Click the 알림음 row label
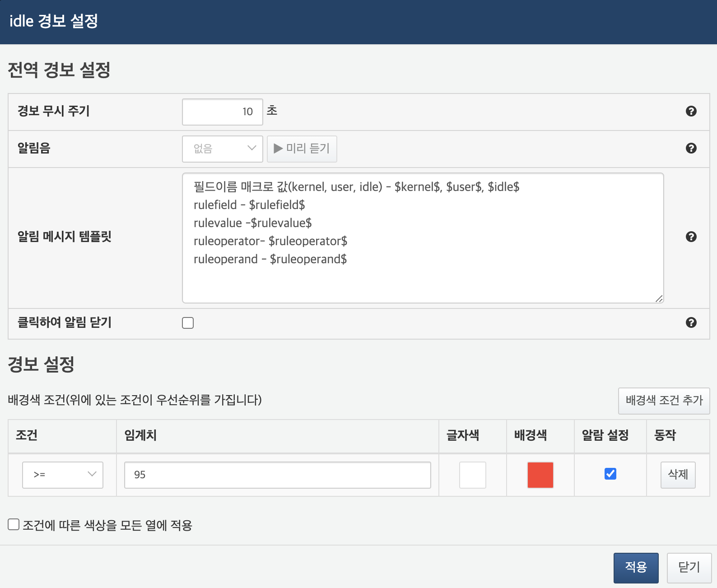 coord(34,148)
